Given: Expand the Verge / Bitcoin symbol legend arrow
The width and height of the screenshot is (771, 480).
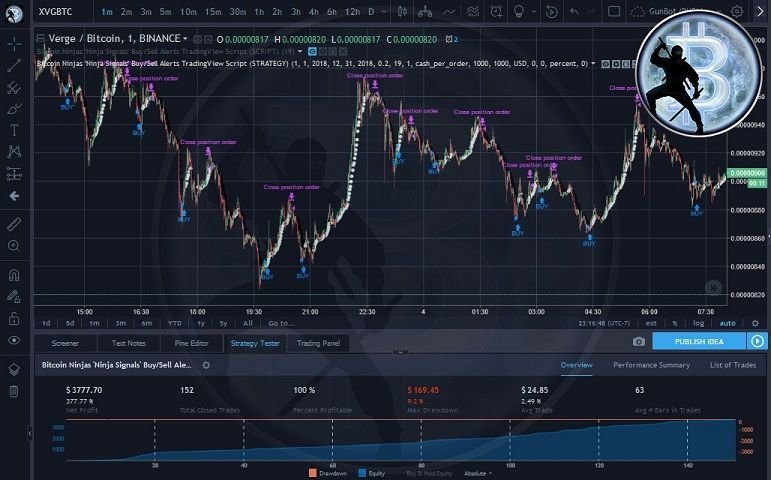Looking at the screenshot, I should [185, 38].
